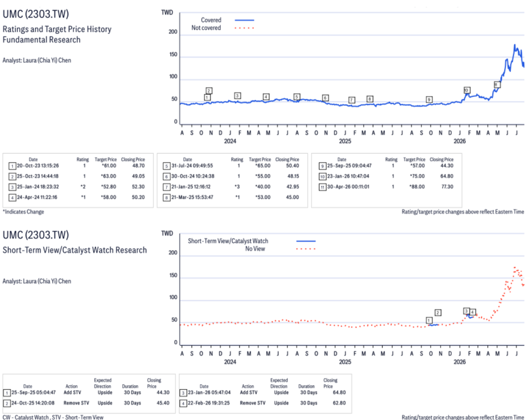
Task: Click the red dotted No View legend sample
Action: click(306, 249)
